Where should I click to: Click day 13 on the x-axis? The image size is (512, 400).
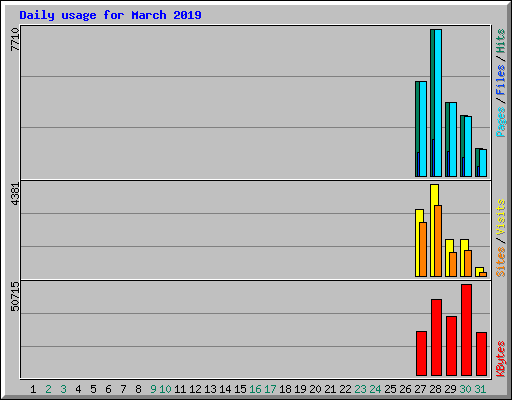tap(210, 389)
